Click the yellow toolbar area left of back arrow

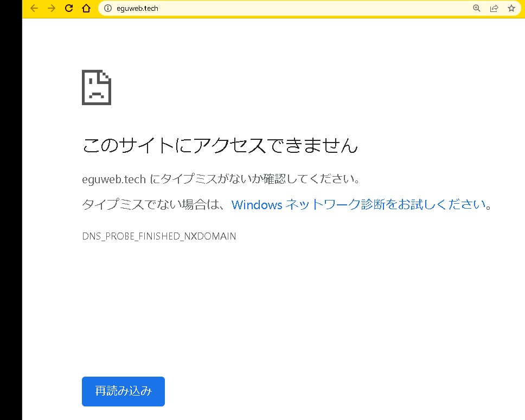pyautogui.click(x=25, y=8)
